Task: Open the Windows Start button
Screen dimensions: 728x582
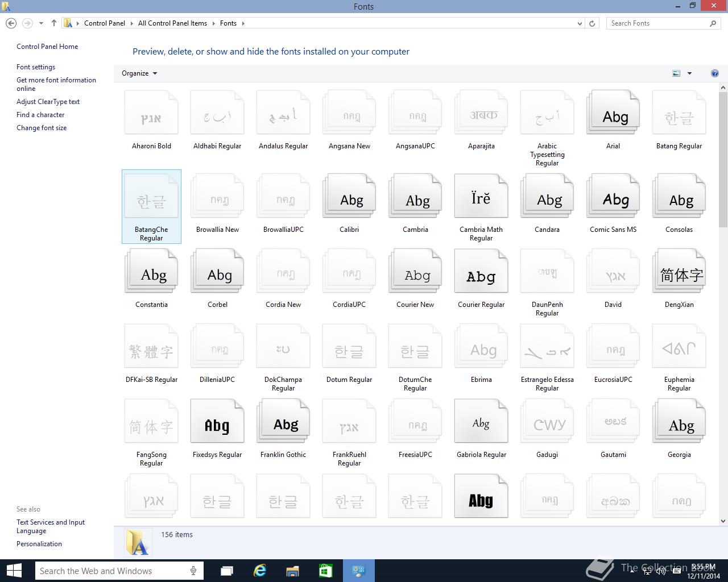Action: pos(14,571)
